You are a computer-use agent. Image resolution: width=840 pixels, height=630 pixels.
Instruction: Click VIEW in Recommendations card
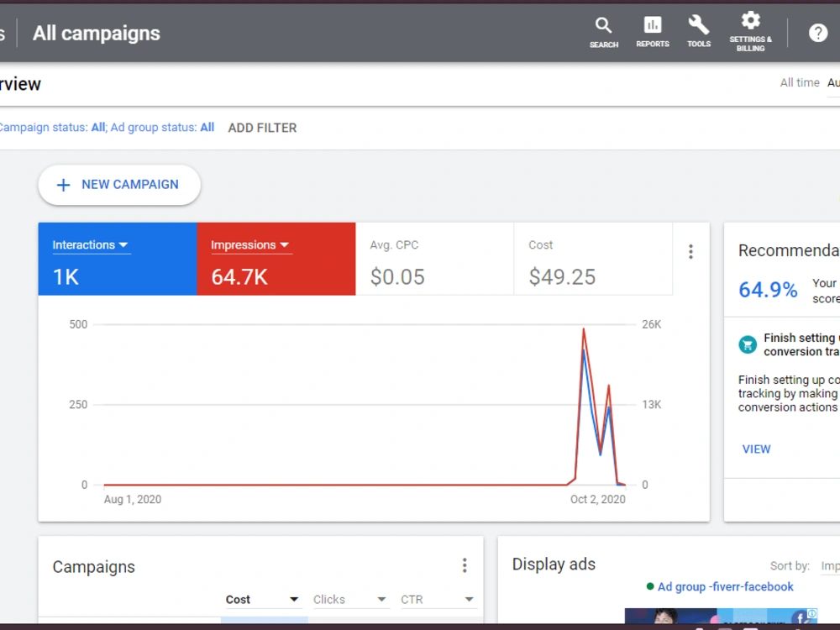tap(756, 449)
